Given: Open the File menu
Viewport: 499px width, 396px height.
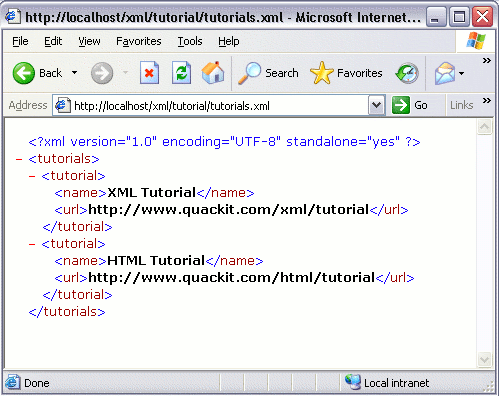Looking at the screenshot, I should click(x=20, y=41).
